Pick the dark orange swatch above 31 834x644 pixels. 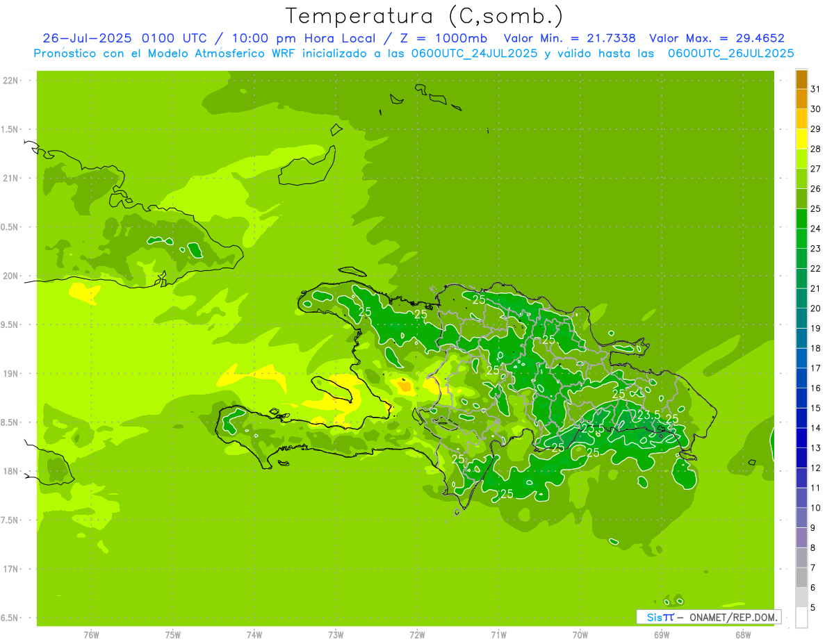coord(801,79)
